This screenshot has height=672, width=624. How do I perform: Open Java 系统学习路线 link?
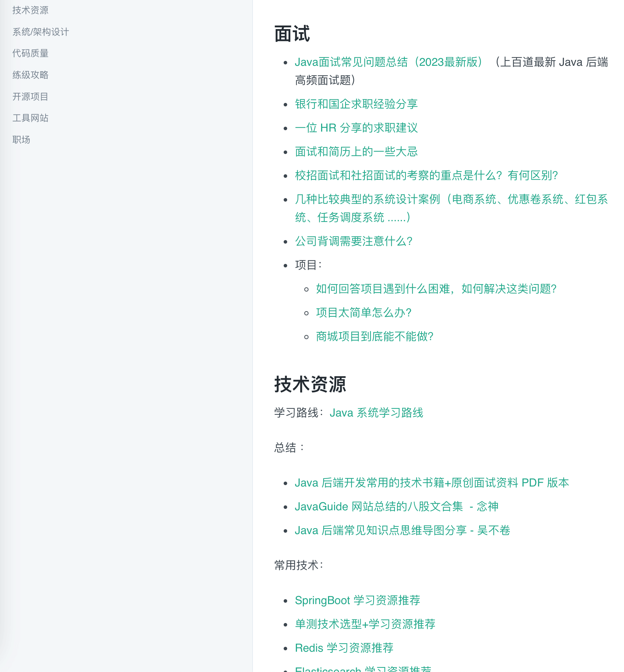(x=377, y=413)
